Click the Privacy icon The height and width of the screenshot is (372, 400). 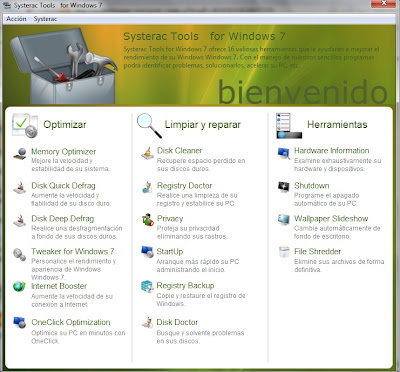147,220
